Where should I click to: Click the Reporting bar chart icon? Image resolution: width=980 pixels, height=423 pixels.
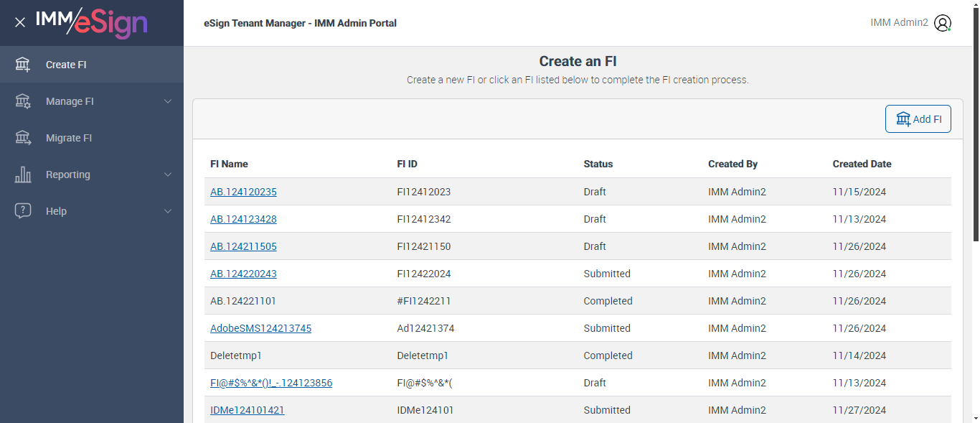(23, 175)
